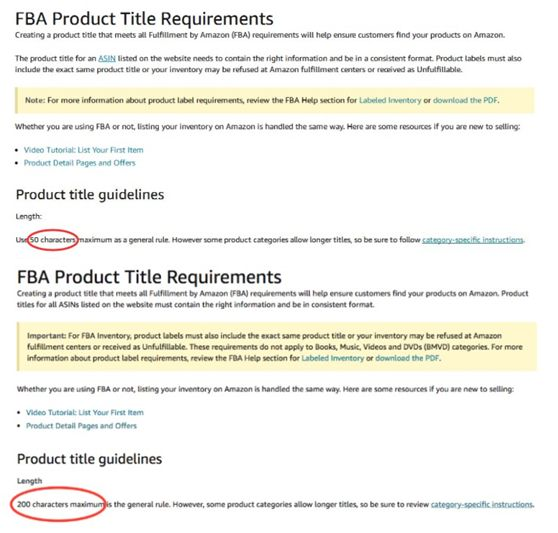Follow the first Product Detail Pages and Offers link
This screenshot has width=558, height=533.
pyautogui.click(x=80, y=163)
